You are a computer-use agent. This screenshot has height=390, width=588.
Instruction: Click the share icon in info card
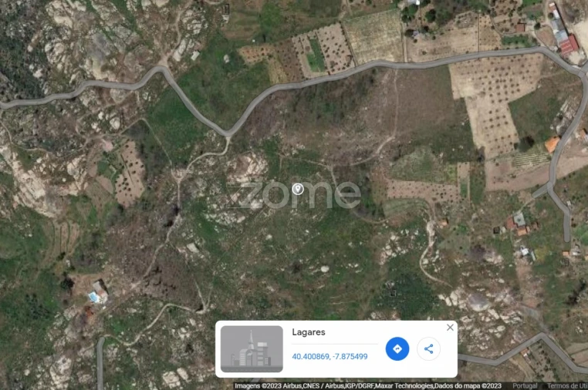tap(428, 349)
